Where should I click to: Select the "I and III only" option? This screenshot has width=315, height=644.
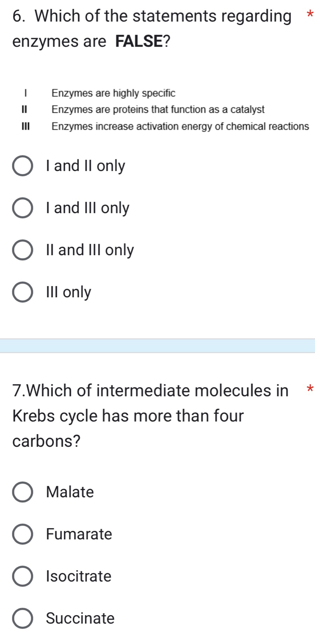coord(23,208)
